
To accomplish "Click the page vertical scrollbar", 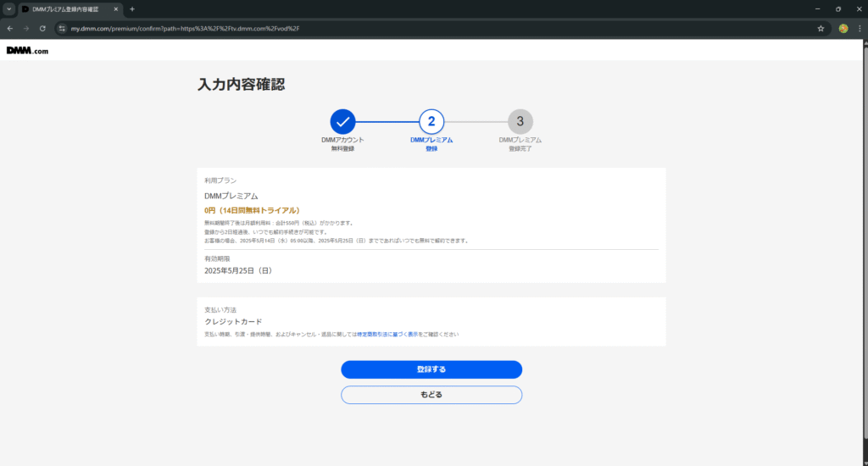I will click(x=865, y=243).
